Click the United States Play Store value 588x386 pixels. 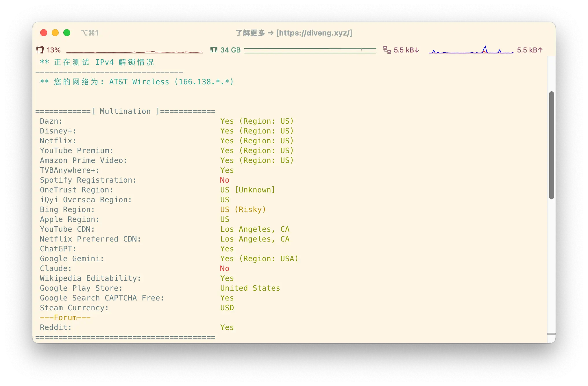[250, 288]
